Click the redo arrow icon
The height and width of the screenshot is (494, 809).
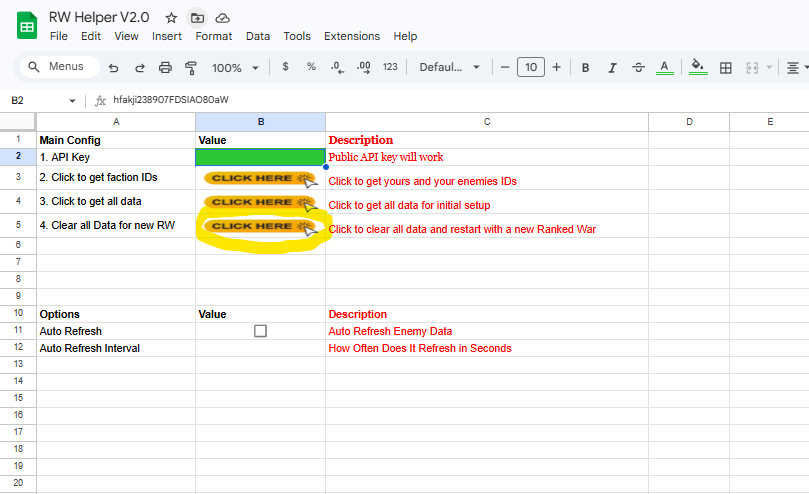point(139,67)
